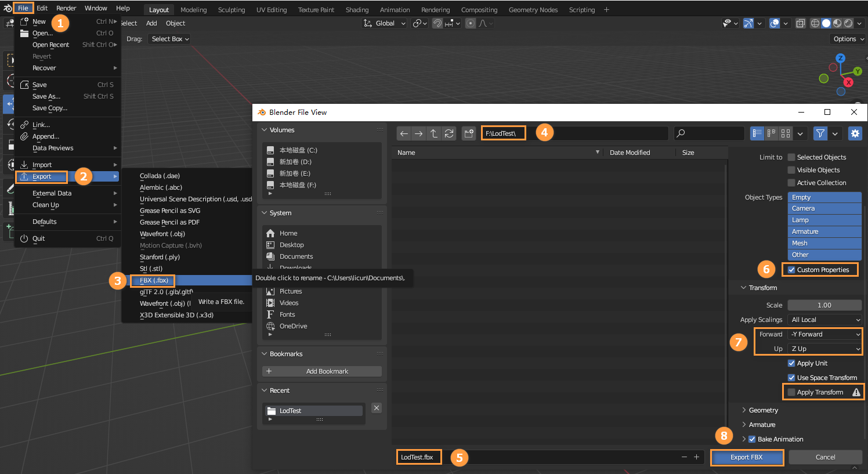Toggle Apply Unit checkbox

[791, 363]
